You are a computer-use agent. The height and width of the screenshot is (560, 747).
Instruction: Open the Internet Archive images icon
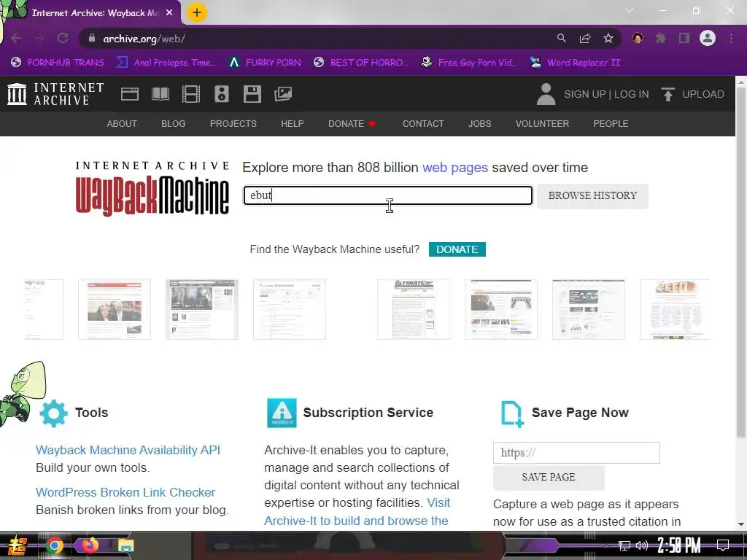[x=283, y=94]
